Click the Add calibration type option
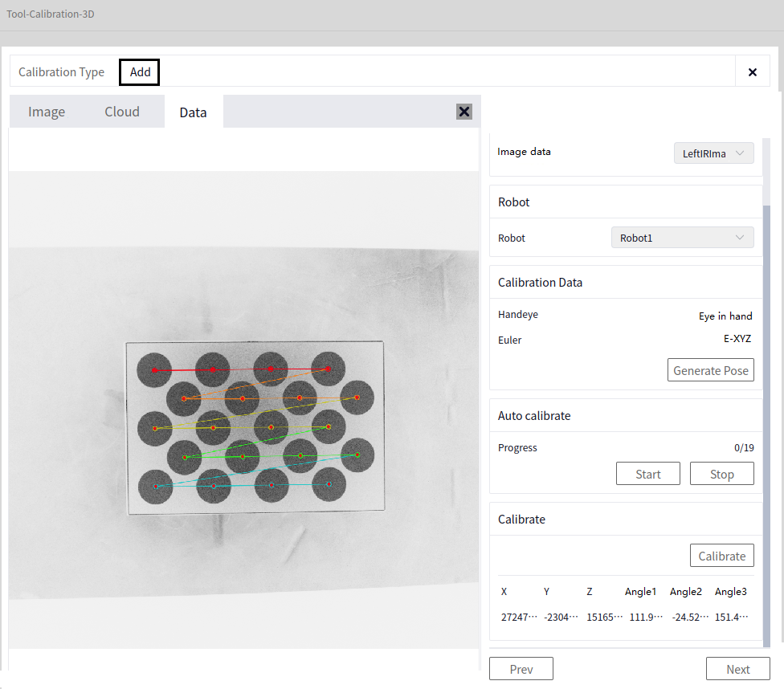Viewport: 784px width, 689px height. click(x=140, y=72)
